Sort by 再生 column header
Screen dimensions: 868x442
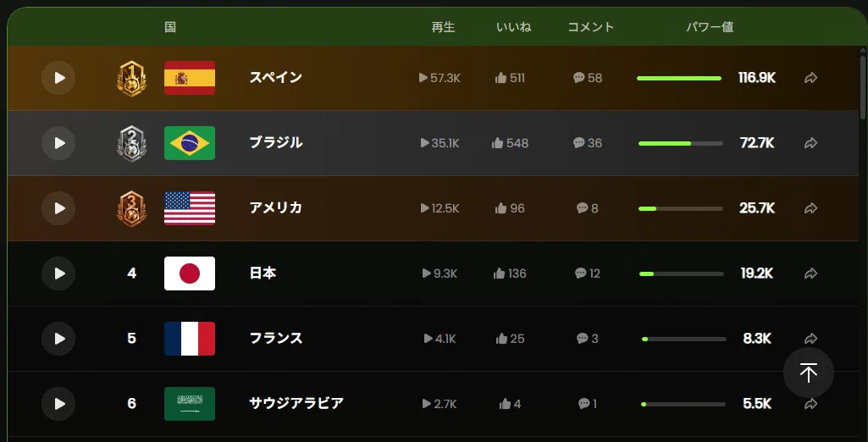[x=444, y=27]
